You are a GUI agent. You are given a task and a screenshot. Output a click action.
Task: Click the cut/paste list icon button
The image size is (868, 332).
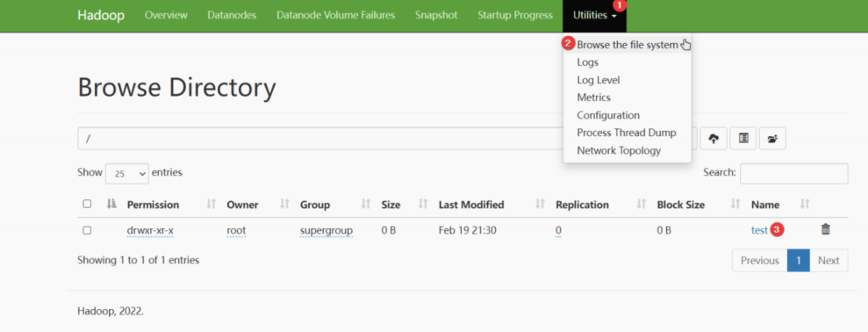click(x=743, y=139)
